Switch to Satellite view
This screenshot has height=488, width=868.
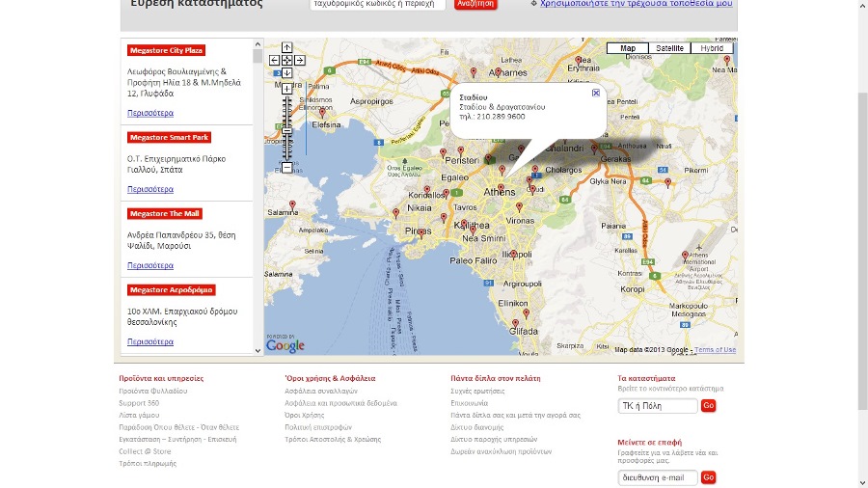670,48
